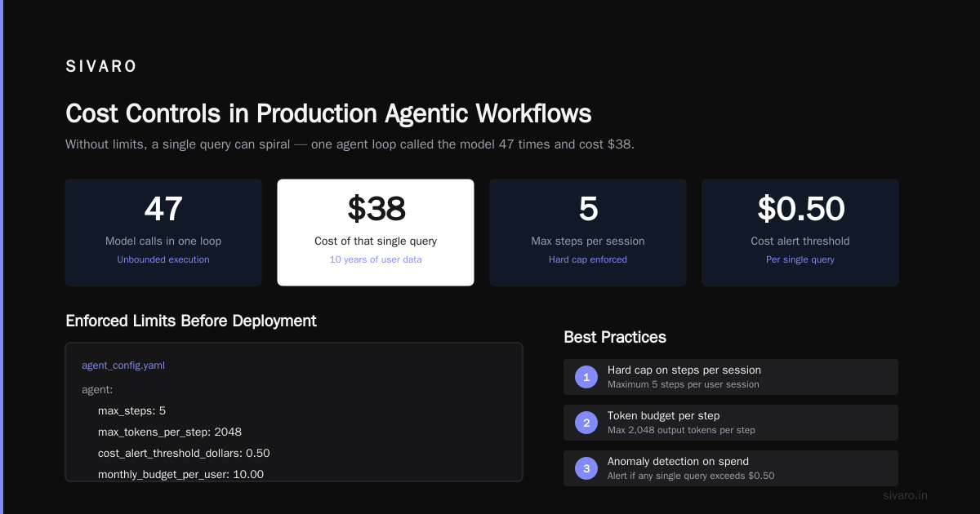Click the agent_config.yaml file name
The image size is (980, 514).
[123, 366]
